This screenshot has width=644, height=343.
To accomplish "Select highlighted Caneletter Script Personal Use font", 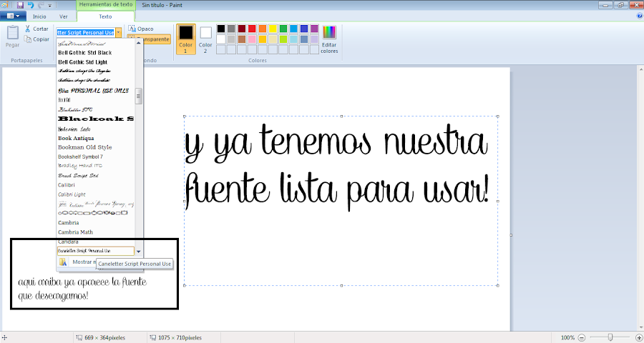I will pos(96,251).
